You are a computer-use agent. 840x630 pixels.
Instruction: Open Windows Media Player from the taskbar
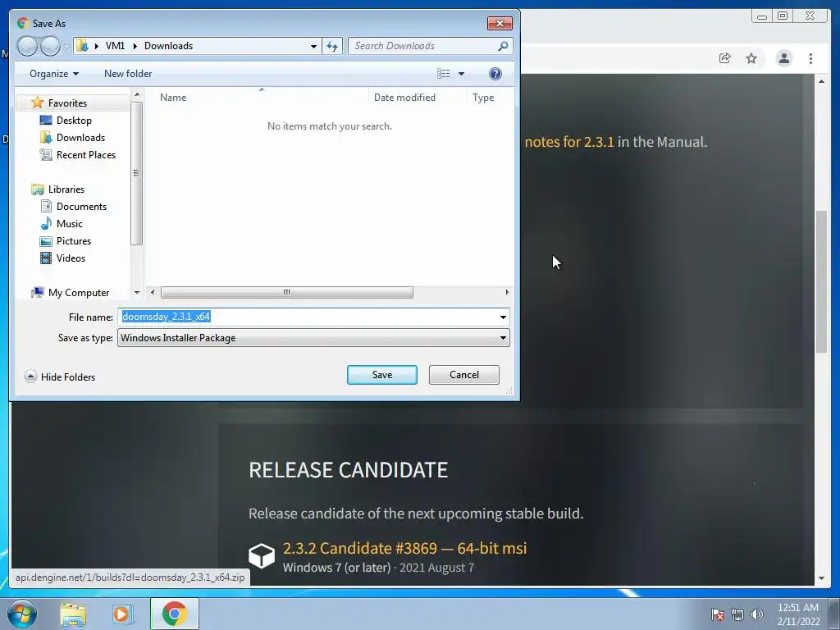pyautogui.click(x=122, y=614)
